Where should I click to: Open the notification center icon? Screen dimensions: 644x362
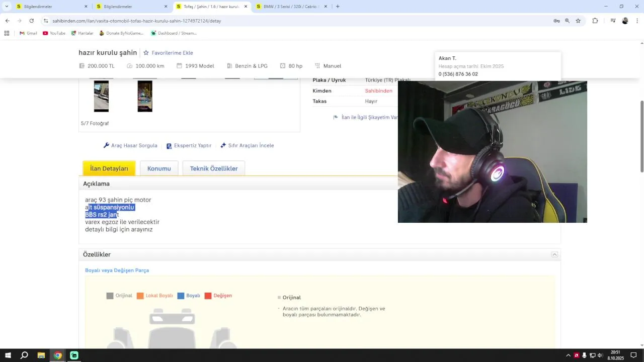[633, 355]
